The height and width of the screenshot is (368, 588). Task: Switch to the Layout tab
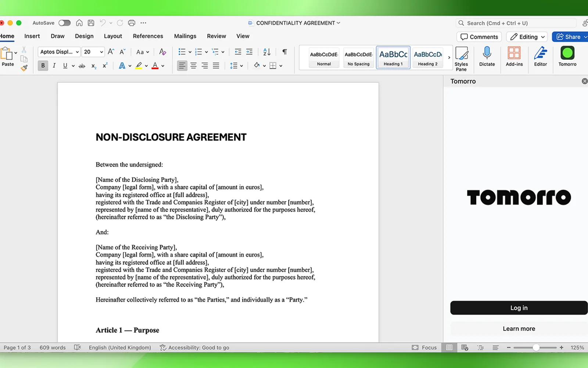(x=113, y=36)
